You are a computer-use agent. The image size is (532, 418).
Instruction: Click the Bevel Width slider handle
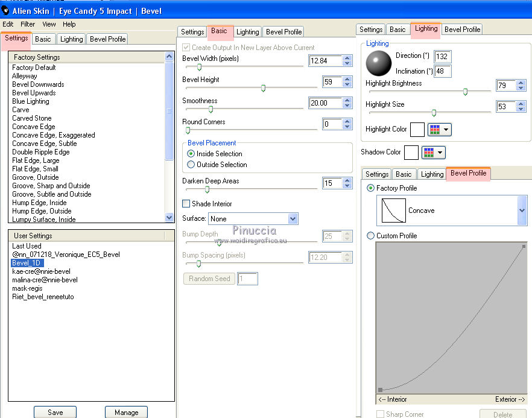pos(200,67)
